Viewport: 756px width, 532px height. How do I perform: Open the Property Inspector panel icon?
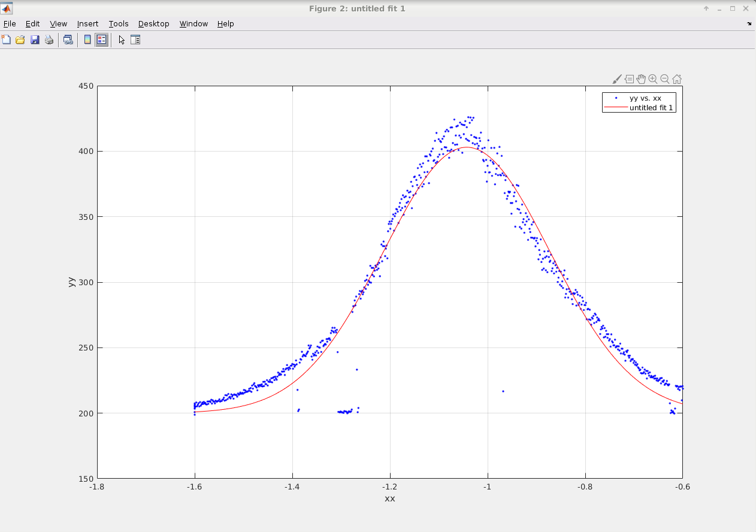[x=135, y=40]
